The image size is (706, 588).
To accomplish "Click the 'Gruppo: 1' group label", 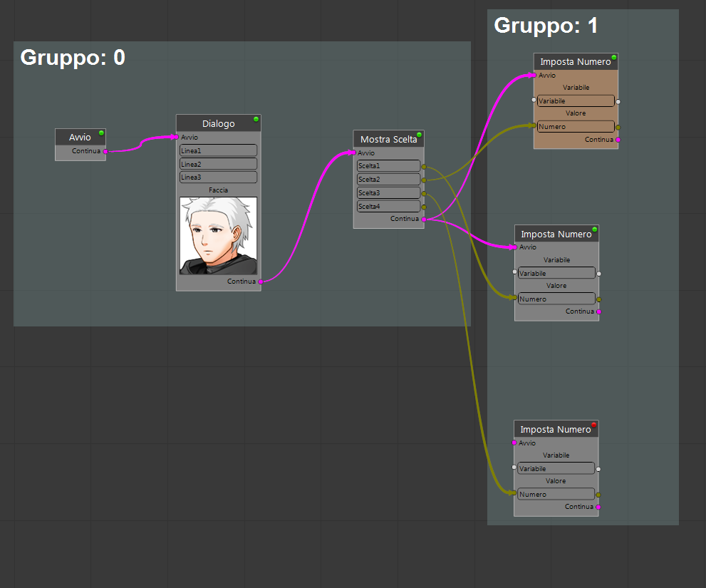I will point(546,25).
